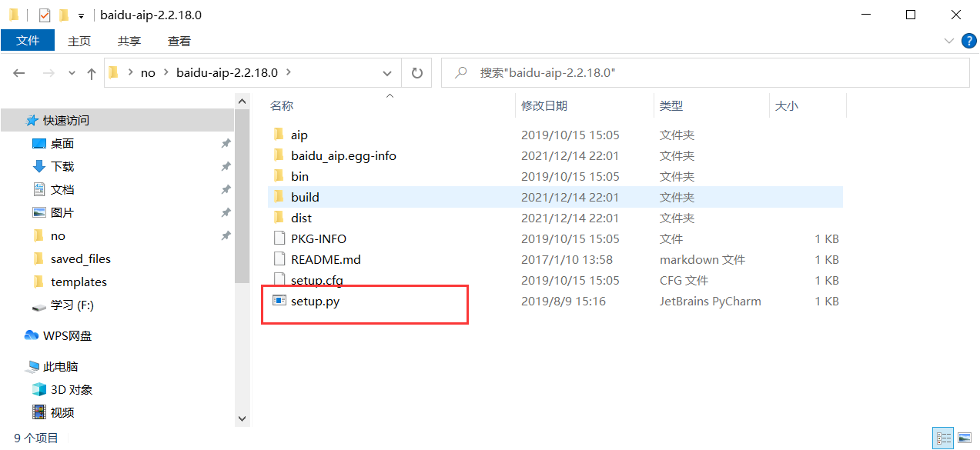Switch to the 共享 ribbon tab
This screenshot has width=980, height=450.
click(x=129, y=41)
